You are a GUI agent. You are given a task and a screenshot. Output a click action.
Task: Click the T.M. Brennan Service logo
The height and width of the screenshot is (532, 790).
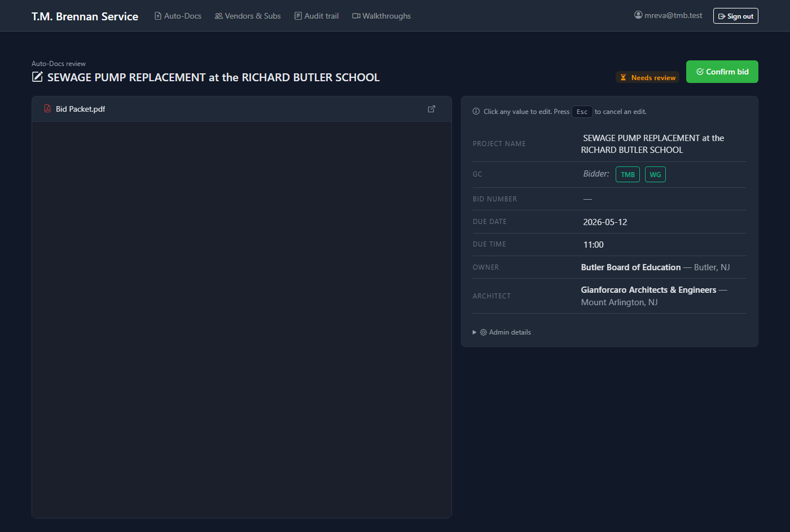(x=85, y=16)
